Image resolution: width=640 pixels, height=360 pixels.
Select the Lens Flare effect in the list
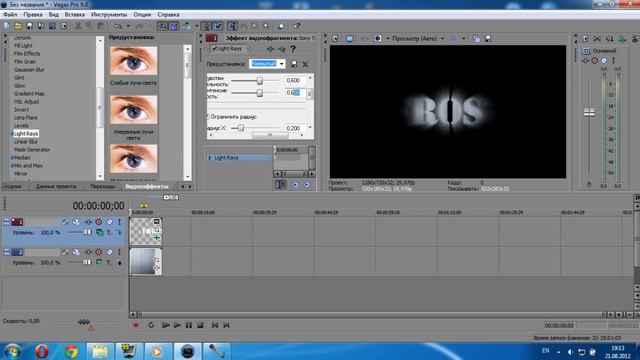pos(26,118)
